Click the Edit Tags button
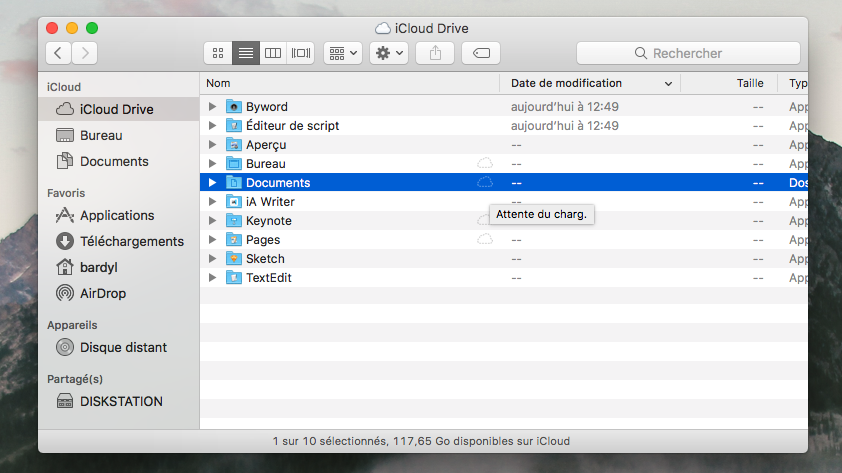The image size is (842, 473). click(x=481, y=53)
